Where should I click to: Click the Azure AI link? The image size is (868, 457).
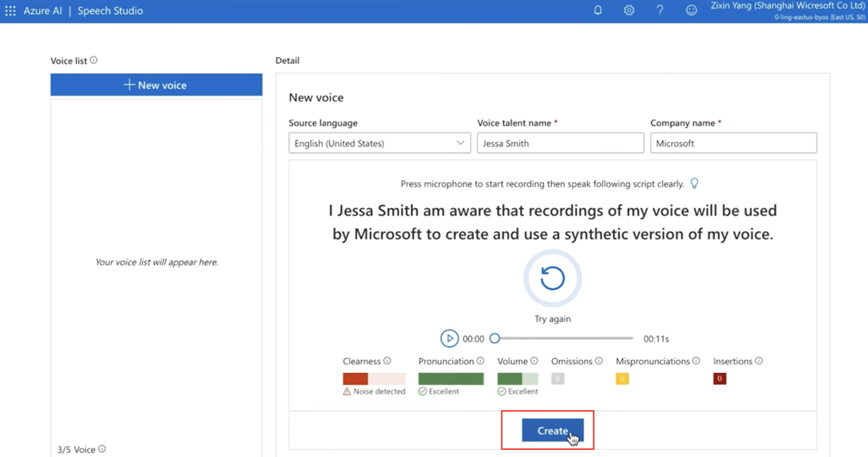pos(43,11)
